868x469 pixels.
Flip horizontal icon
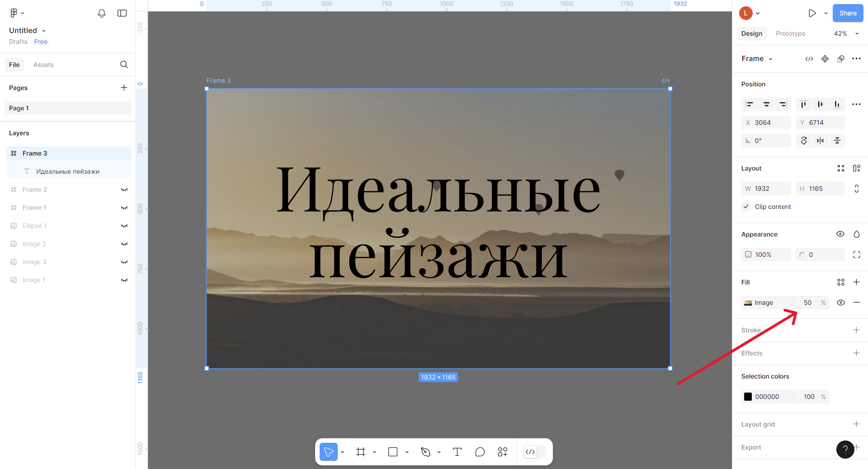(x=820, y=141)
